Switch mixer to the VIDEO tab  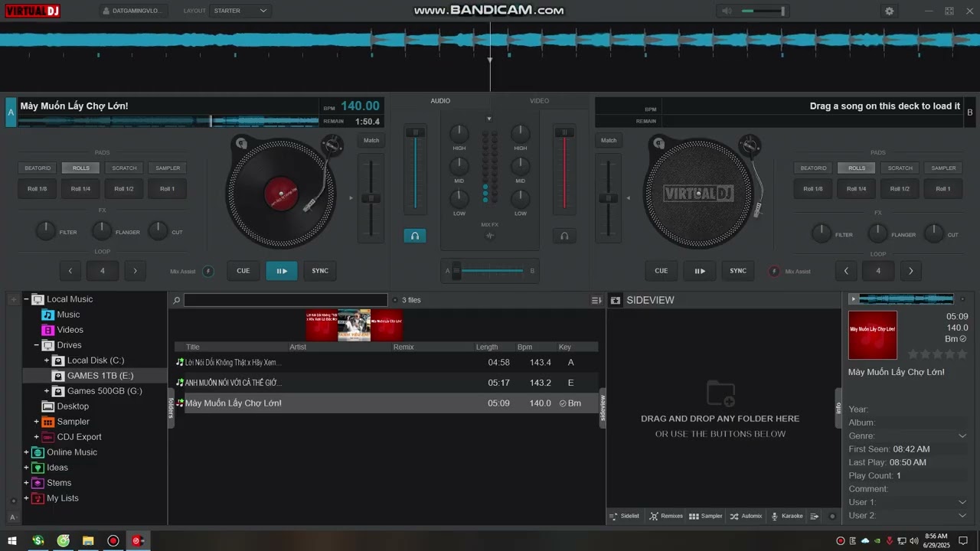click(x=540, y=101)
